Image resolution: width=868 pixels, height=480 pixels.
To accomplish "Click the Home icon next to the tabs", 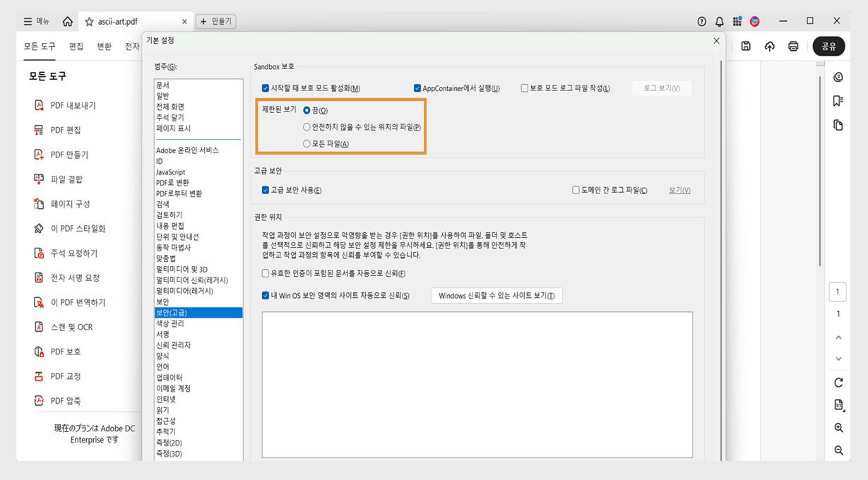I will (66, 20).
